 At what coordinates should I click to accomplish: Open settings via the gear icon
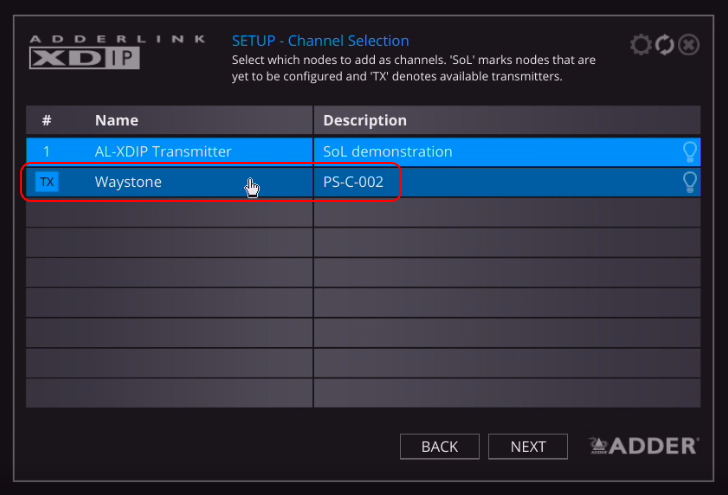point(640,45)
